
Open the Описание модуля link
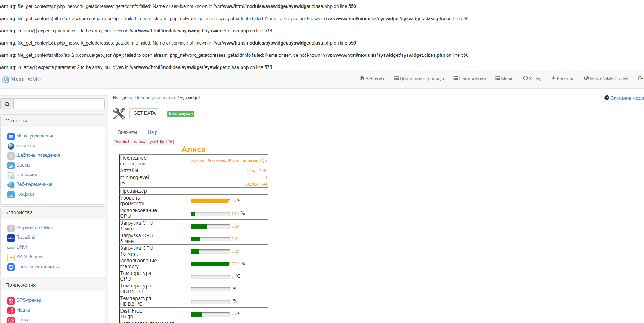click(627, 98)
